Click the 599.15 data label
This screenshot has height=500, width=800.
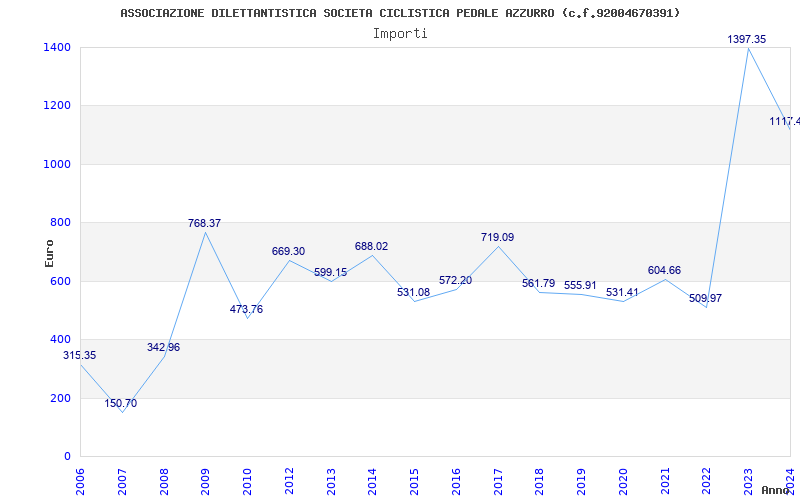pyautogui.click(x=330, y=272)
